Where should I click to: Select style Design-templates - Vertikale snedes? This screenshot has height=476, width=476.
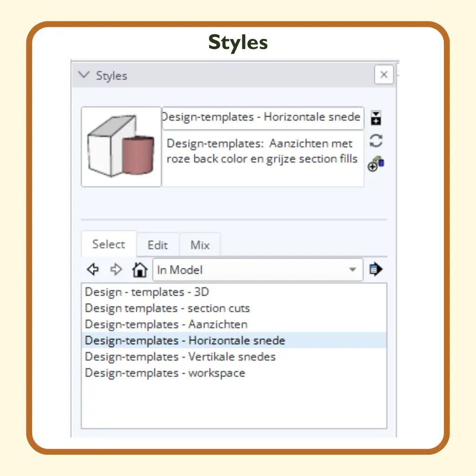point(234,357)
